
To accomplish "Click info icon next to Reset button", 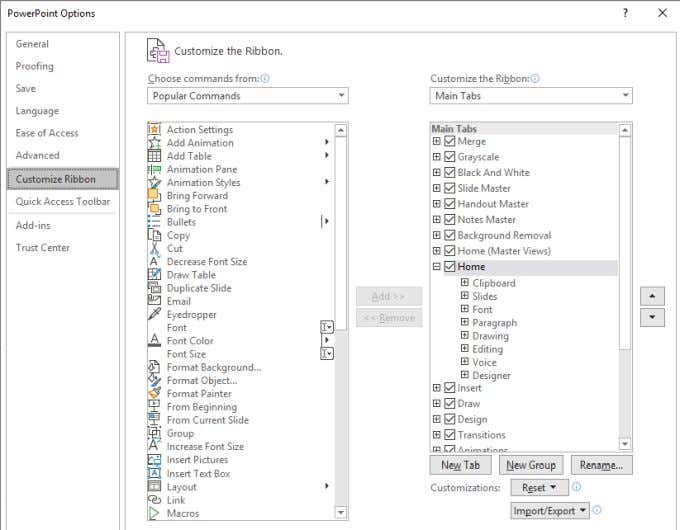I will pos(576,487).
